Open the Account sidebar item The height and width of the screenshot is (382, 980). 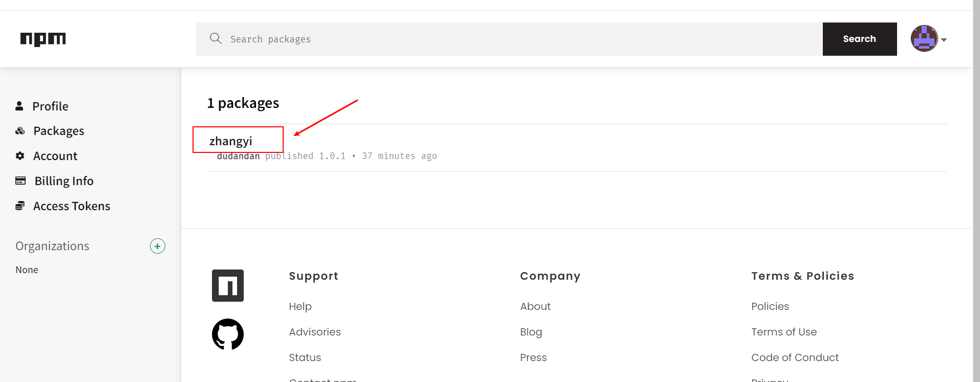55,155
